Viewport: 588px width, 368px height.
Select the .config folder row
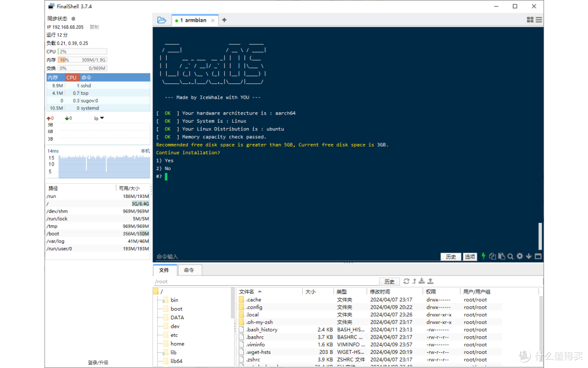[369, 307]
